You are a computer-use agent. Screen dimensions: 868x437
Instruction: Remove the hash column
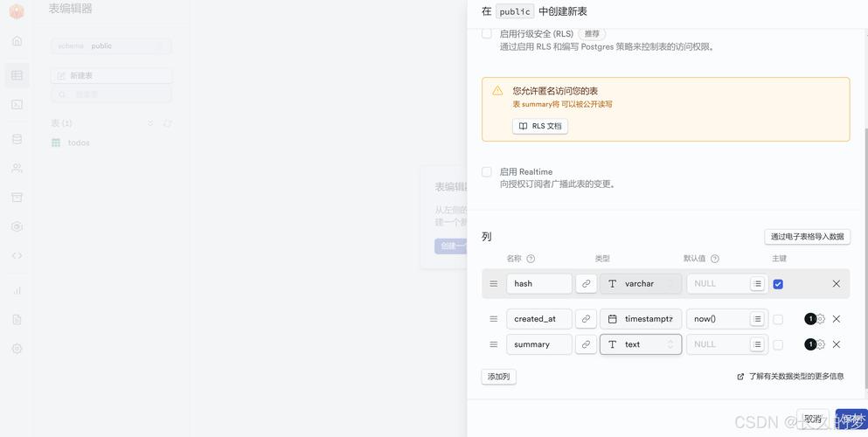(x=837, y=284)
